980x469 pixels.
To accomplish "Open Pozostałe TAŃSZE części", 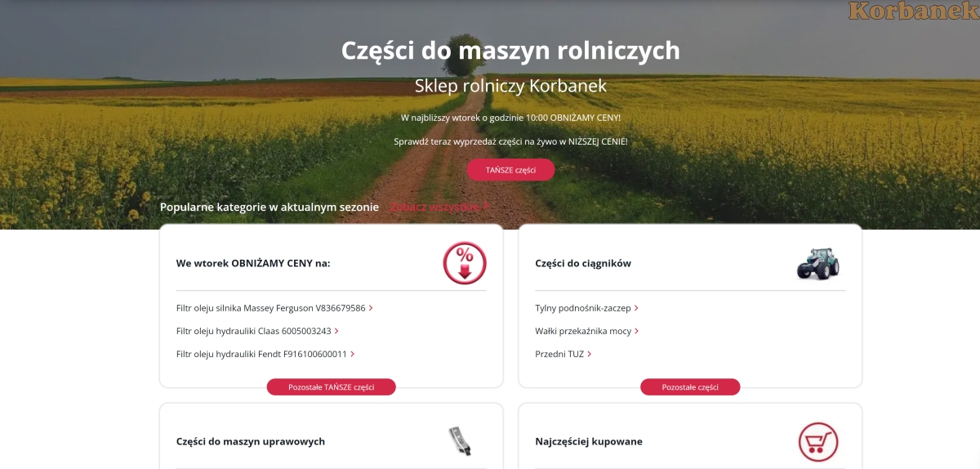I will coord(332,386).
